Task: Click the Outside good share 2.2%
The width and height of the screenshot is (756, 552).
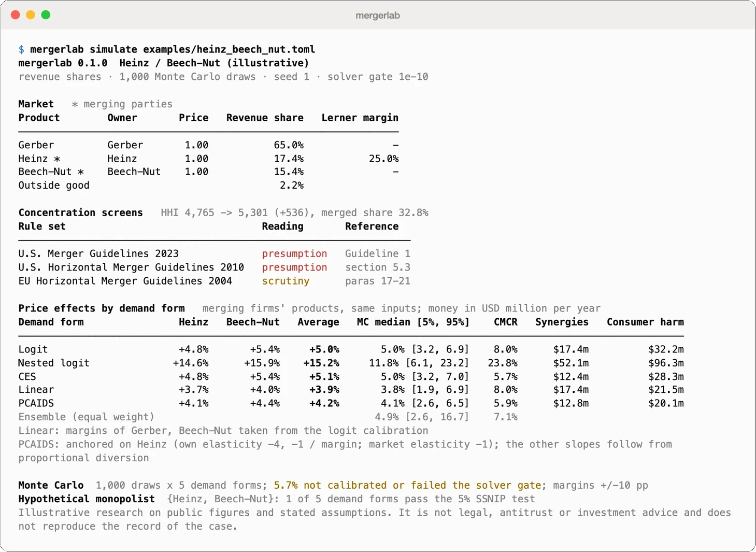Action: click(x=292, y=186)
